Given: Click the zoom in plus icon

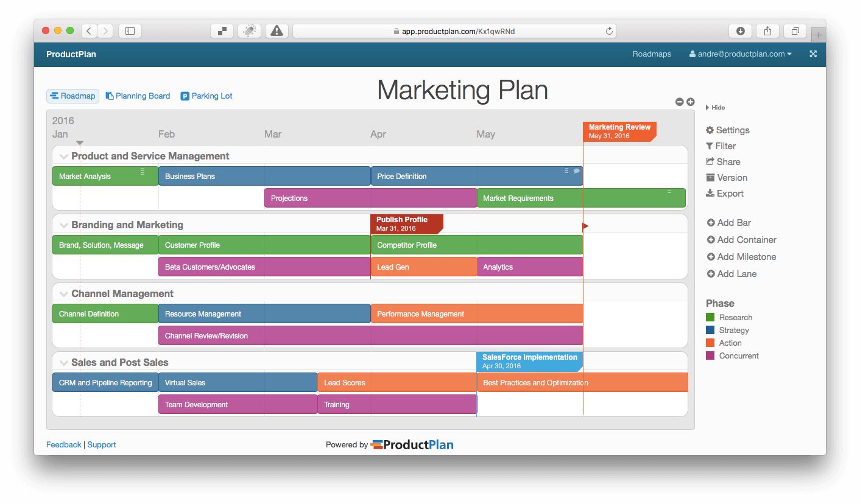Looking at the screenshot, I should click(x=691, y=102).
